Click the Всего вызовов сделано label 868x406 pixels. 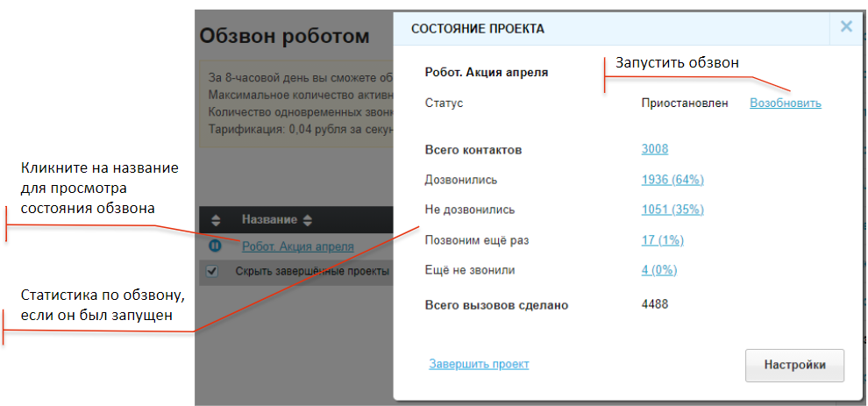(x=496, y=305)
